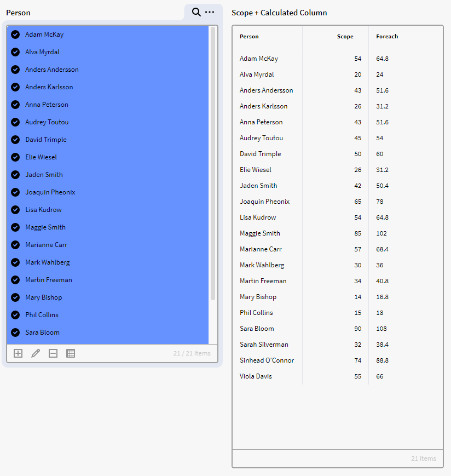This screenshot has height=476, width=451.
Task: Open the three-dot more options menu
Action: (210, 12)
